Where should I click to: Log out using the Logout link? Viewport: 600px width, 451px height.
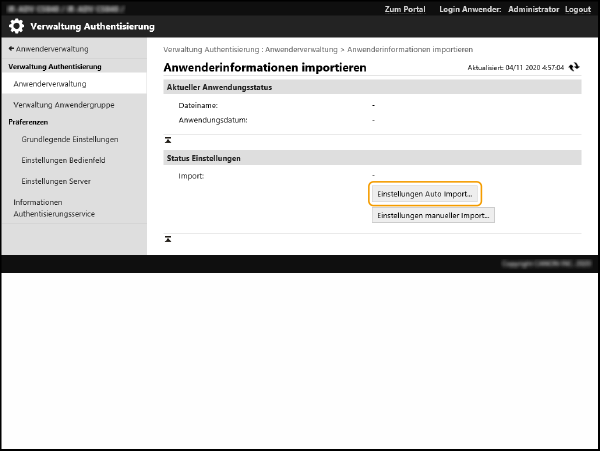click(x=577, y=8)
